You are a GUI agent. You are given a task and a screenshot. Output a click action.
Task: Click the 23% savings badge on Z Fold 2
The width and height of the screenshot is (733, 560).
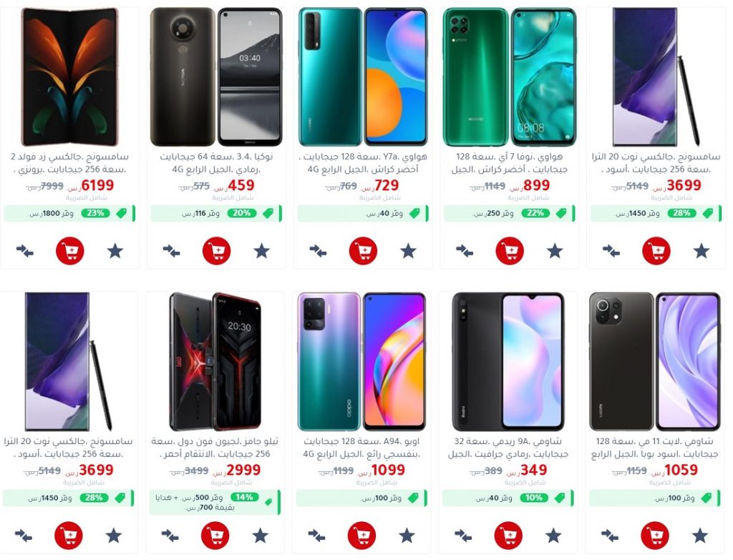(x=95, y=213)
